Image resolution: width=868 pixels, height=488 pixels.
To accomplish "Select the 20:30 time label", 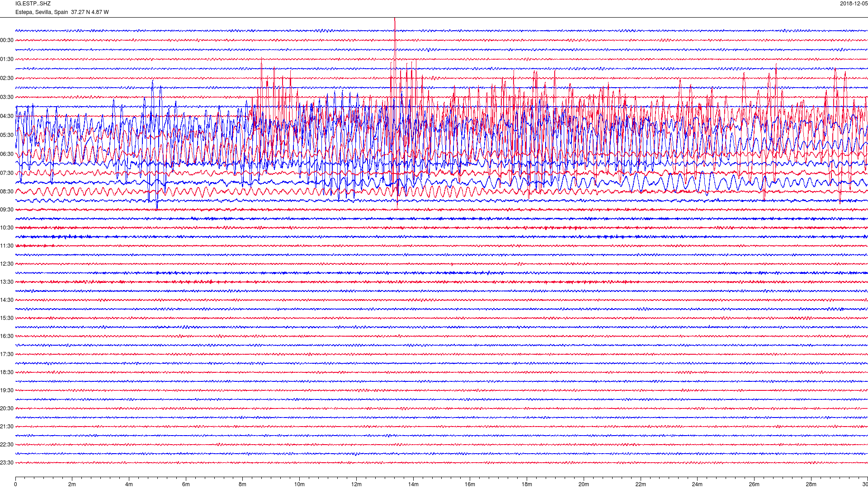I will 7,408.
